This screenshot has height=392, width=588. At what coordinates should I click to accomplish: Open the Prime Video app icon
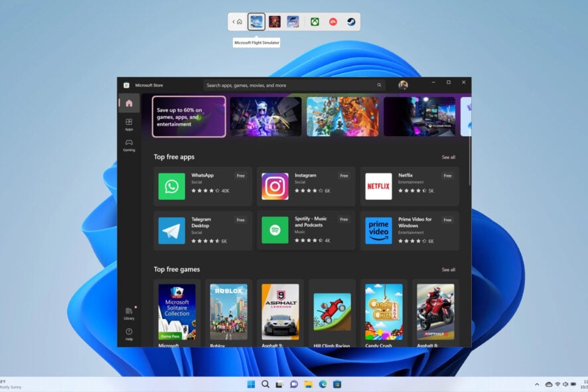coord(378,231)
